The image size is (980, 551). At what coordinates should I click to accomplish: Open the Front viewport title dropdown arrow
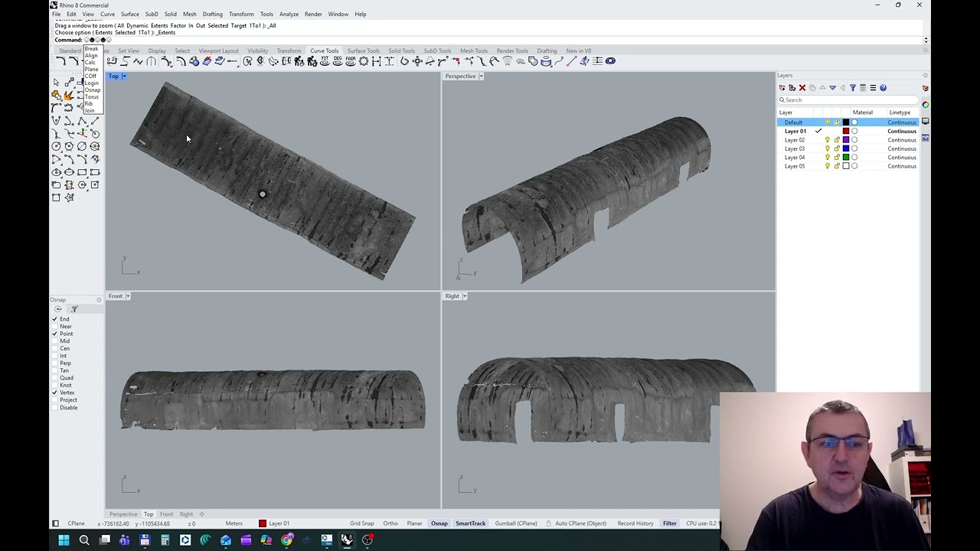click(x=128, y=296)
